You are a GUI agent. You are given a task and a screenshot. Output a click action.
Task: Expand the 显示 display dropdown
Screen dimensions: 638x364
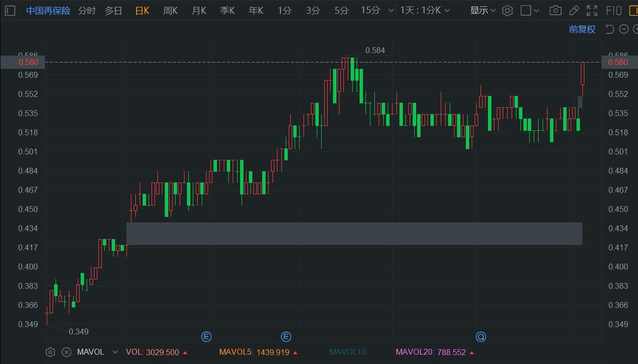[x=483, y=10]
